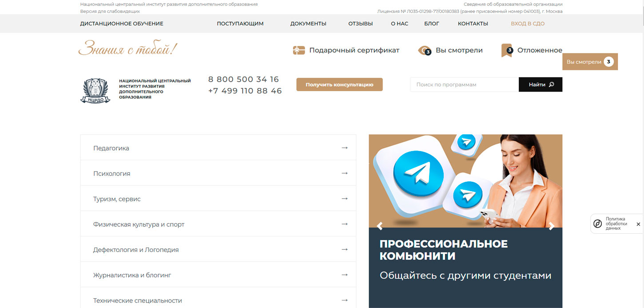The height and width of the screenshot is (308, 644).
Task: Open Сведения об образовательной организации link
Action: [x=513, y=4]
